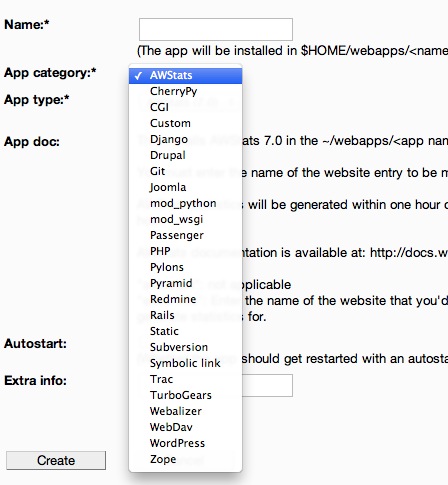Image resolution: width=448 pixels, height=485 pixels.
Task: Select the TurboGears category
Action: (x=185, y=395)
